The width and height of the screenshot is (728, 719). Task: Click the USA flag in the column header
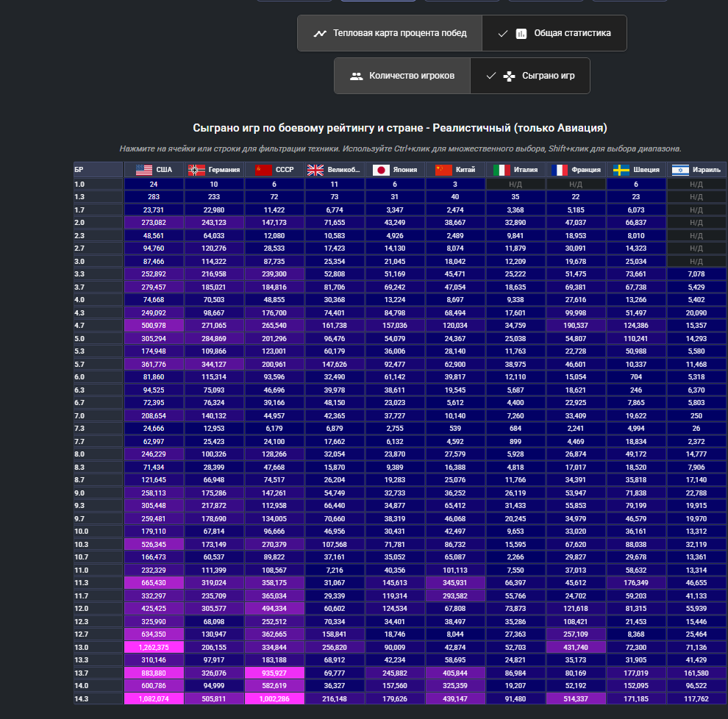click(x=143, y=170)
